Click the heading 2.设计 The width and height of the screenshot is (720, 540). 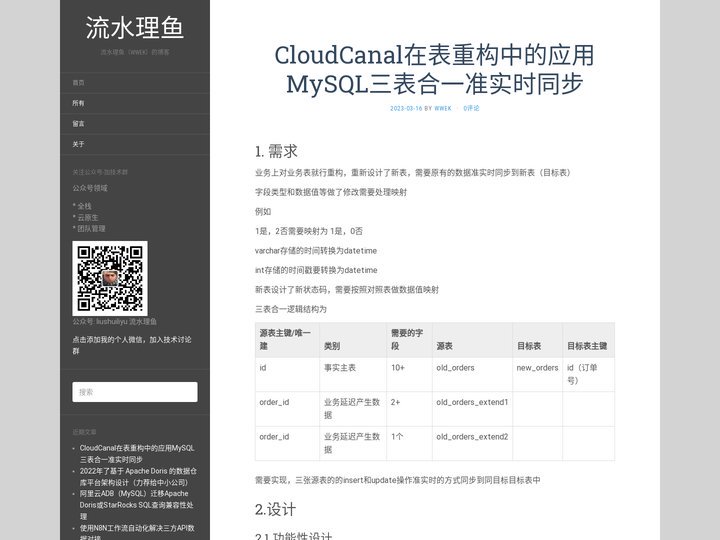276,509
